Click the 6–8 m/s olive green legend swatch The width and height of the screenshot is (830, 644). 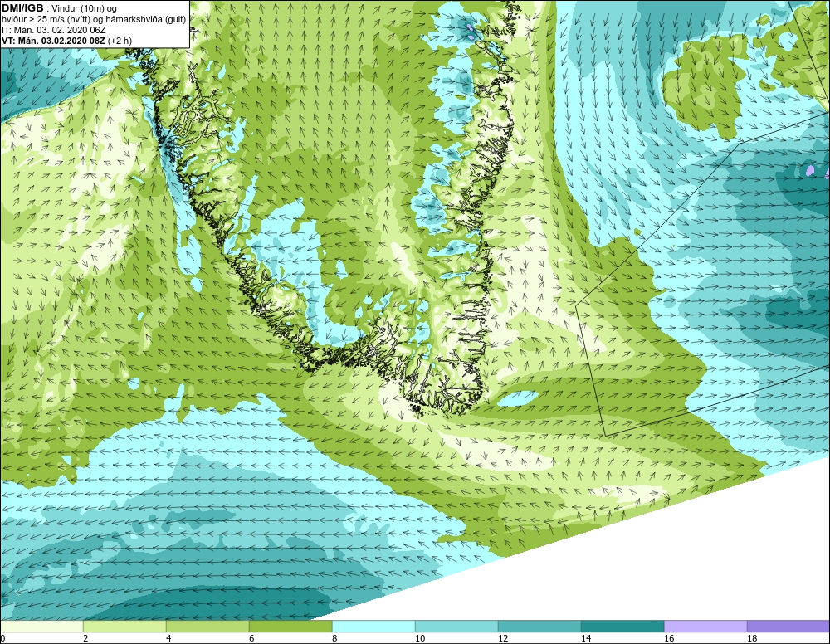(x=290, y=627)
